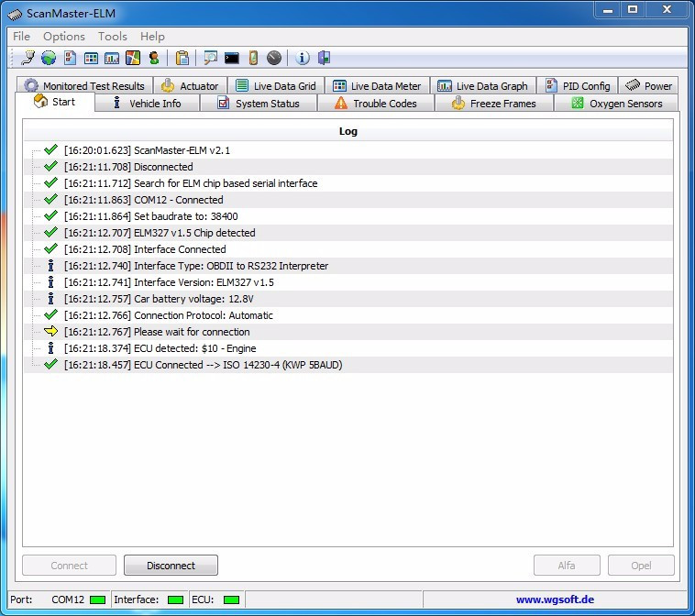
Task: Click the Alfa button
Action: pos(567,566)
